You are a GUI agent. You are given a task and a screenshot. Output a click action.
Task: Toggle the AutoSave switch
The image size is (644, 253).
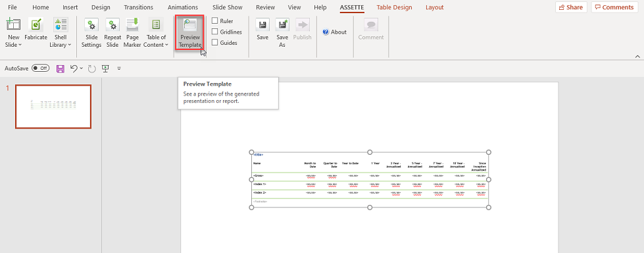pos(40,69)
